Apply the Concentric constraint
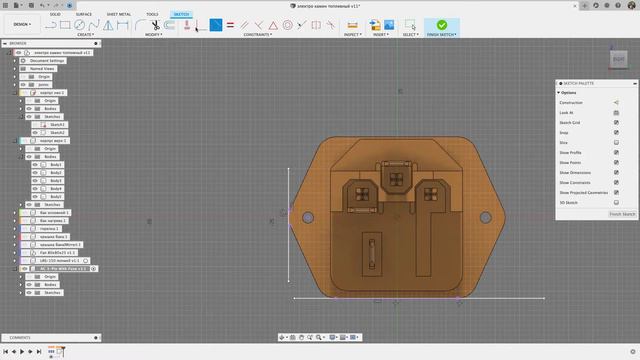Screen dimensions: 640x360 coord(287,25)
